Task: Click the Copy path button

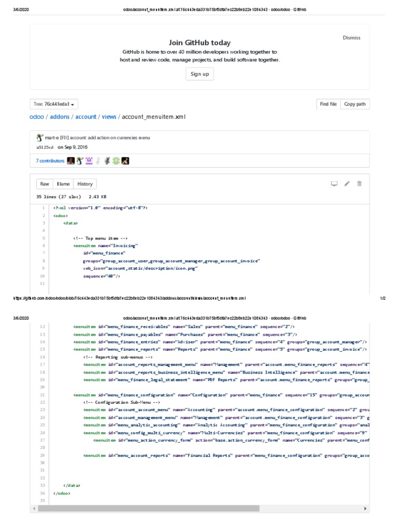Action: pyautogui.click(x=355, y=104)
